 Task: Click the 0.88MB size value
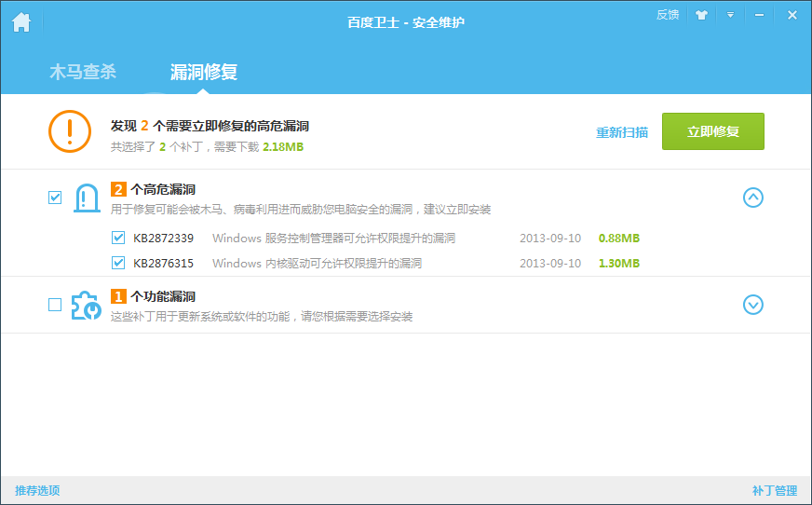point(619,239)
